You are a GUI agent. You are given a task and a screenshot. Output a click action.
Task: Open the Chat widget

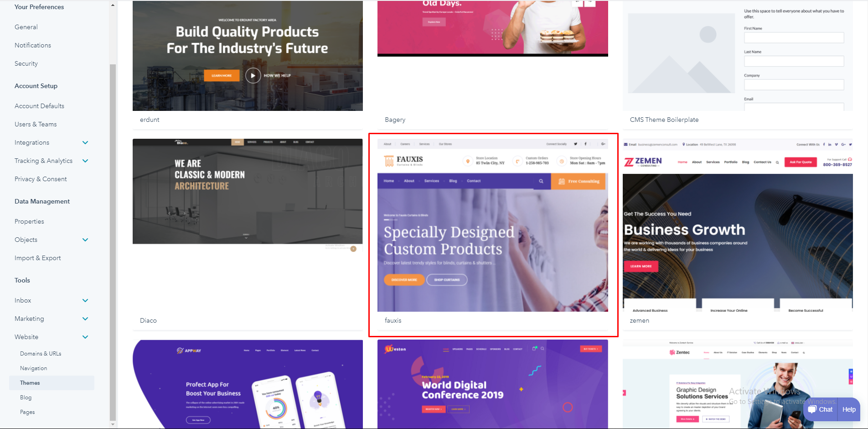click(820, 409)
